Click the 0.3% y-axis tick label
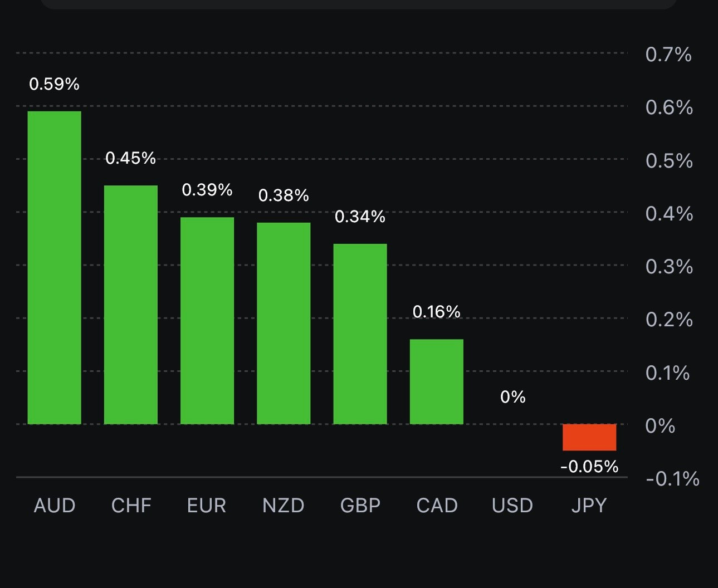Image resolution: width=718 pixels, height=588 pixels. click(669, 267)
